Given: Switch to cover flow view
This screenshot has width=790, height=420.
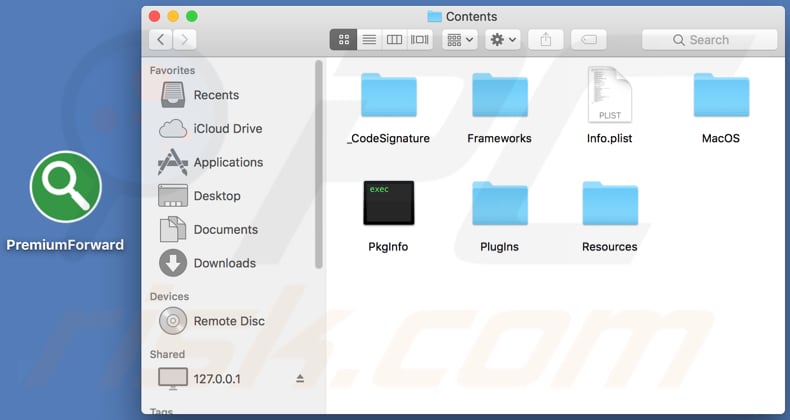Looking at the screenshot, I should pos(420,39).
